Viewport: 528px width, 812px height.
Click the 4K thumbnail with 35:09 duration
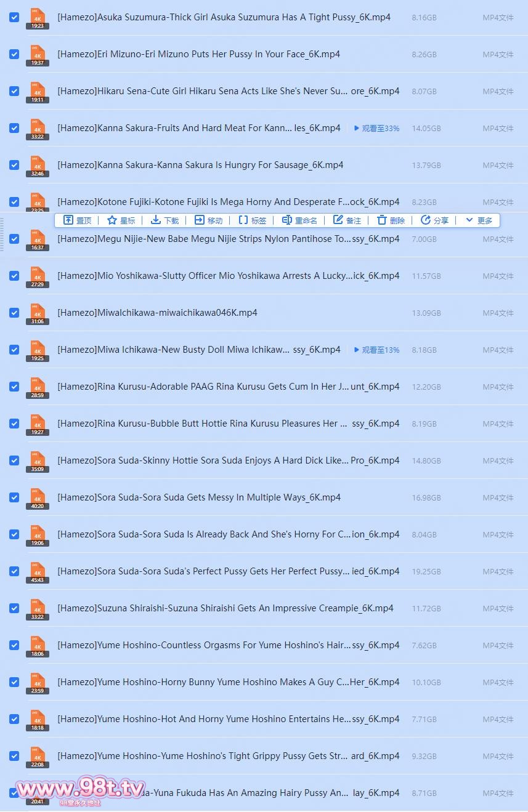click(38, 461)
